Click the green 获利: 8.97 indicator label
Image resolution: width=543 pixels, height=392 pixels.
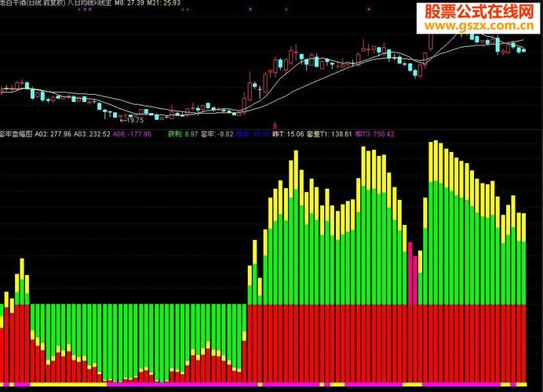[x=183, y=134]
